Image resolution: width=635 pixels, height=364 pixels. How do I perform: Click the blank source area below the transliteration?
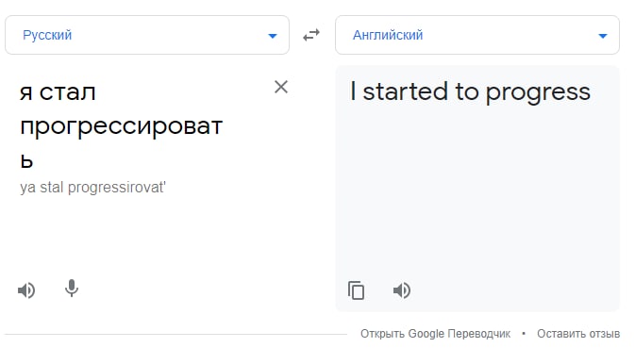coord(146,235)
